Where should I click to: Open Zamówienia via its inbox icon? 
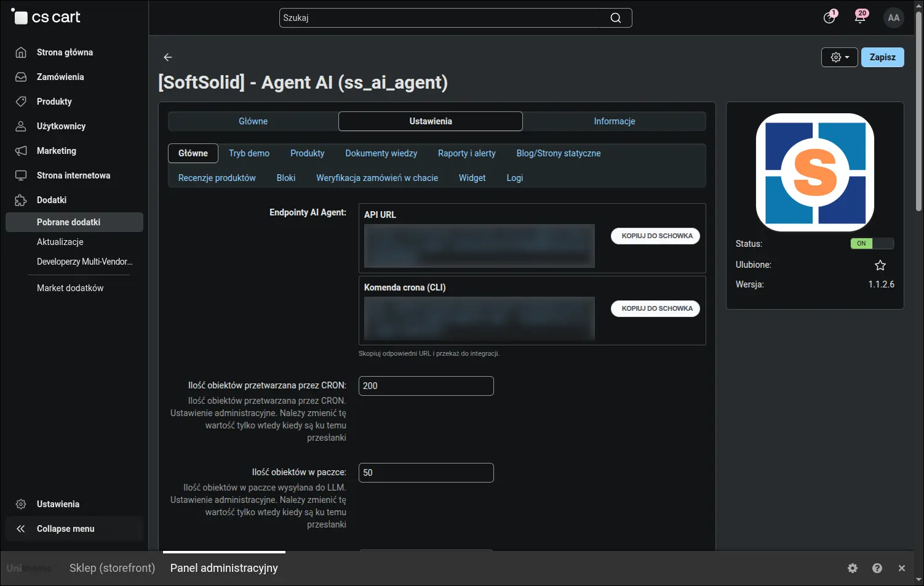(21, 77)
